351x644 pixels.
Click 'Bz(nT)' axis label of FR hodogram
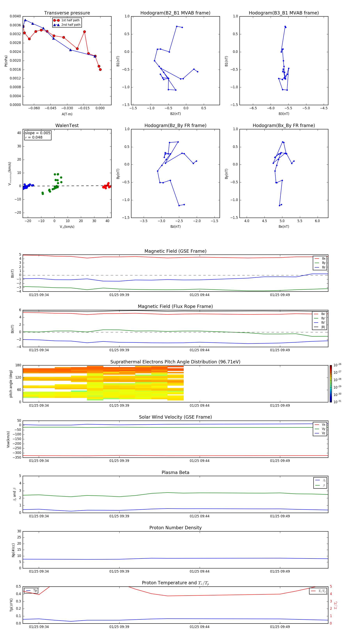click(x=175, y=227)
